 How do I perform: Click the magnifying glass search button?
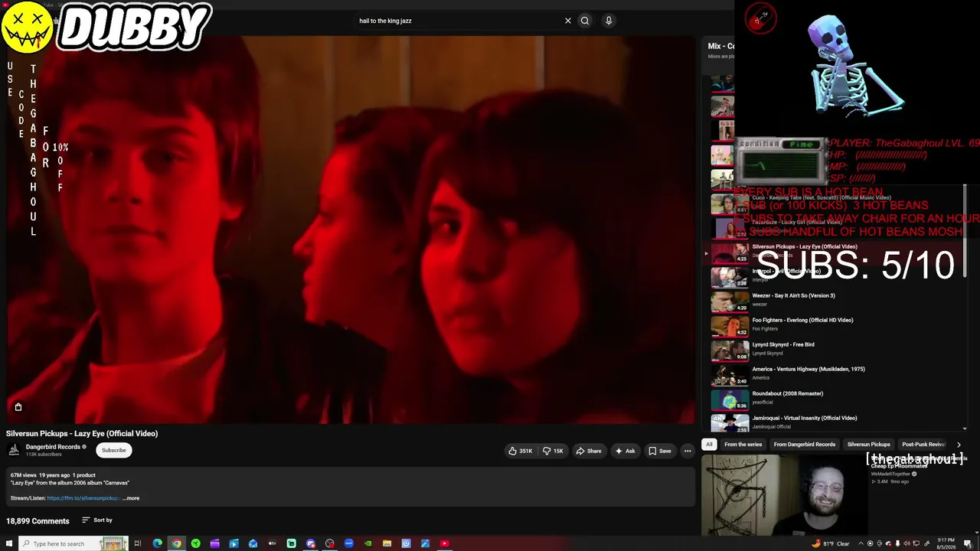[x=585, y=21]
